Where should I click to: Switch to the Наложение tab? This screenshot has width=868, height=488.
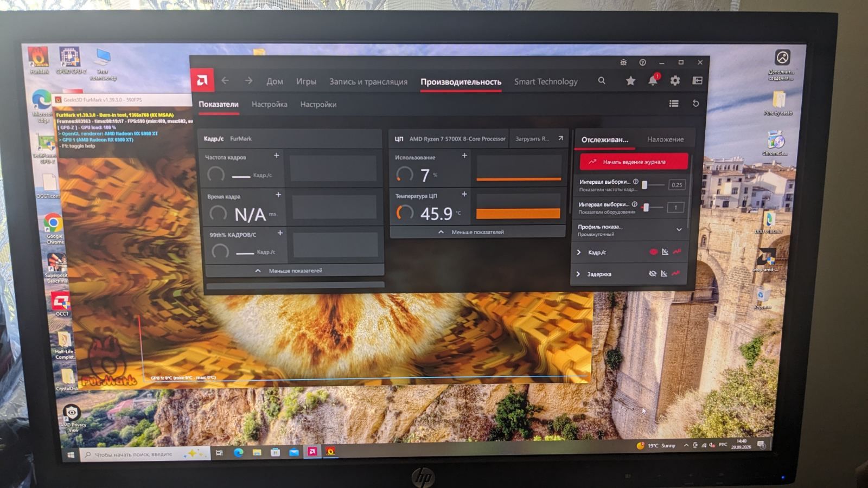pos(665,139)
